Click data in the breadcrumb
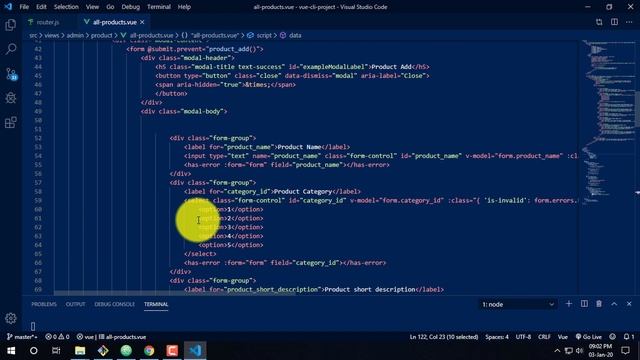Screen dimensions: 640x360 coord(295,36)
